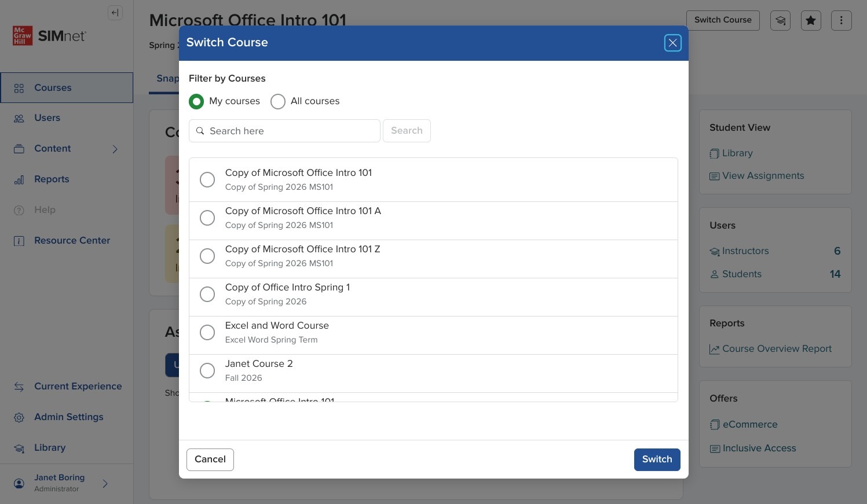Click the Search here input field
867x504 pixels.
tap(284, 131)
